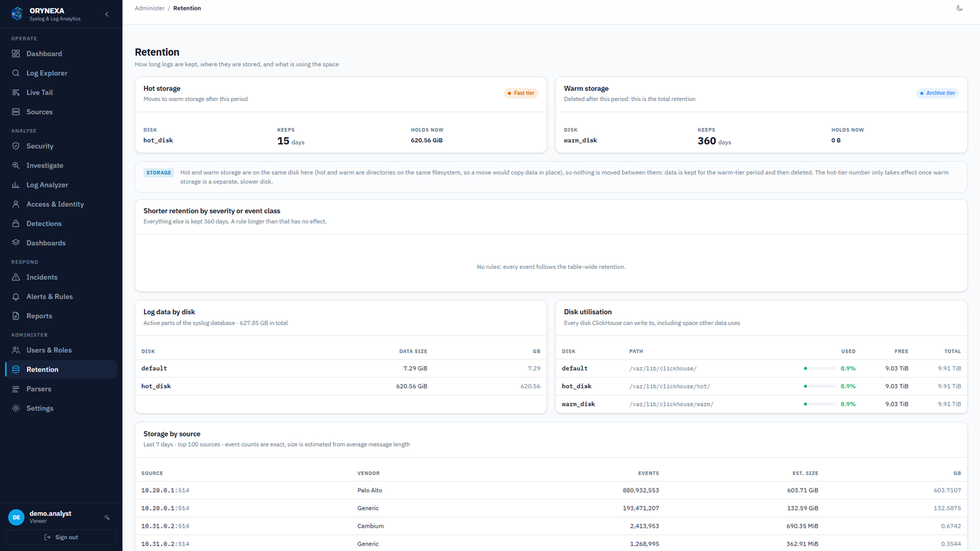Viewport: 980px width, 551px height.
Task: Navigate to Users & Roles
Action: point(61,350)
